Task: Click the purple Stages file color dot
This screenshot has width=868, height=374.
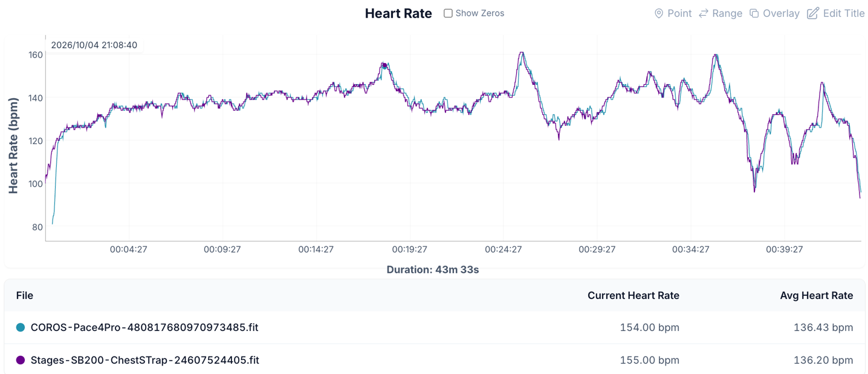Action: 21,360
